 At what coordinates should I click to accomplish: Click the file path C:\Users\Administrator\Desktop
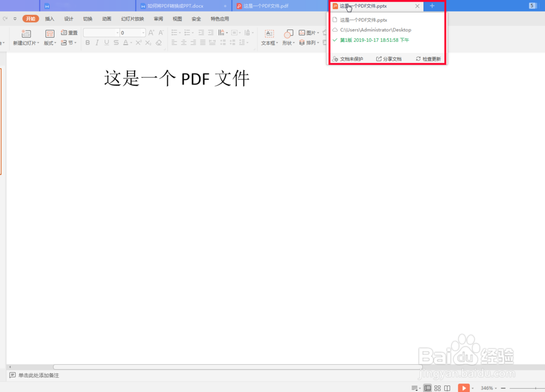point(376,30)
